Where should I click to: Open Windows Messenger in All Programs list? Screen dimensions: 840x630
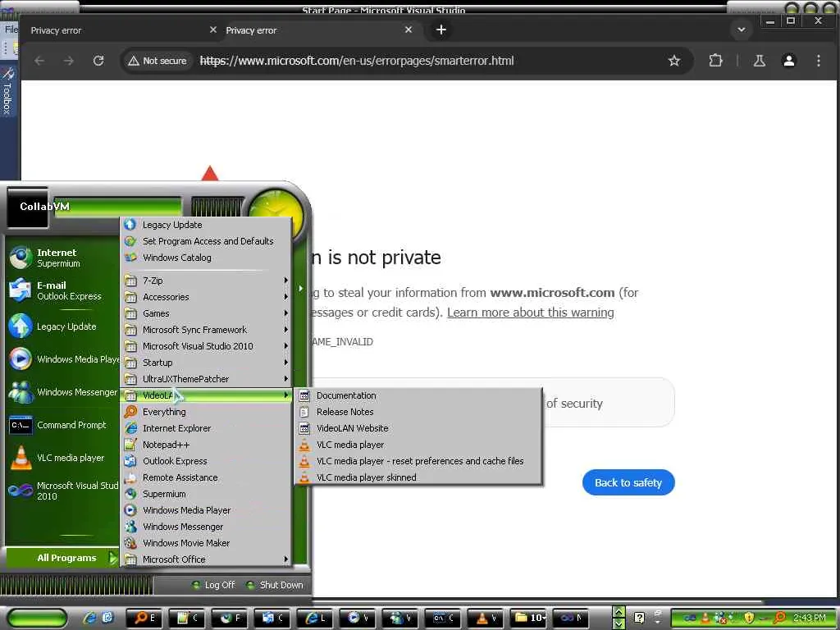(x=206, y=527)
